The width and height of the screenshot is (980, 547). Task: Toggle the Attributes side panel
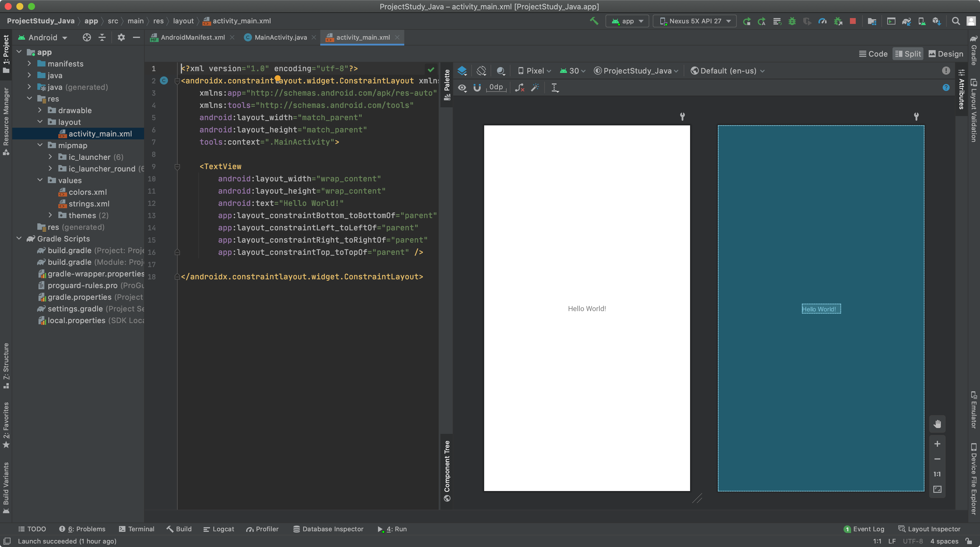[961, 90]
